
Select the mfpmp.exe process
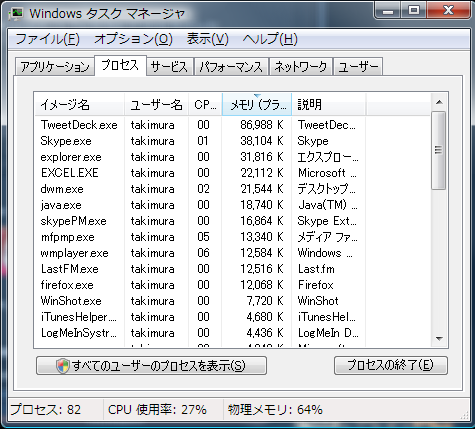[x=232, y=237]
